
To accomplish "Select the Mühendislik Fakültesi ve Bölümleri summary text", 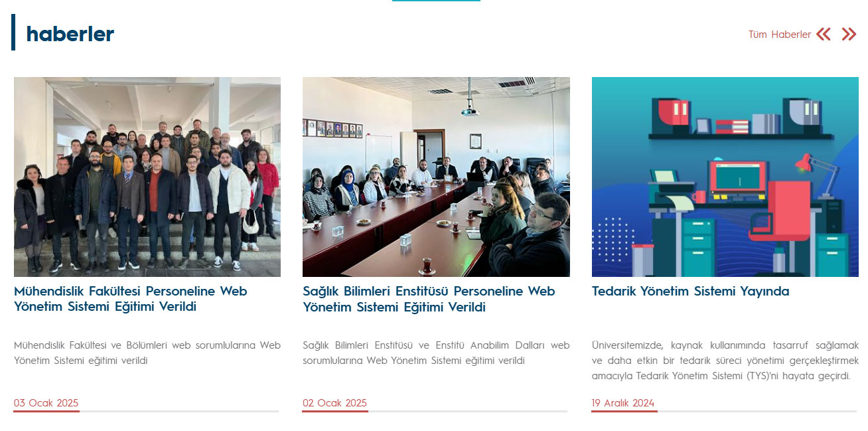I will click(147, 353).
